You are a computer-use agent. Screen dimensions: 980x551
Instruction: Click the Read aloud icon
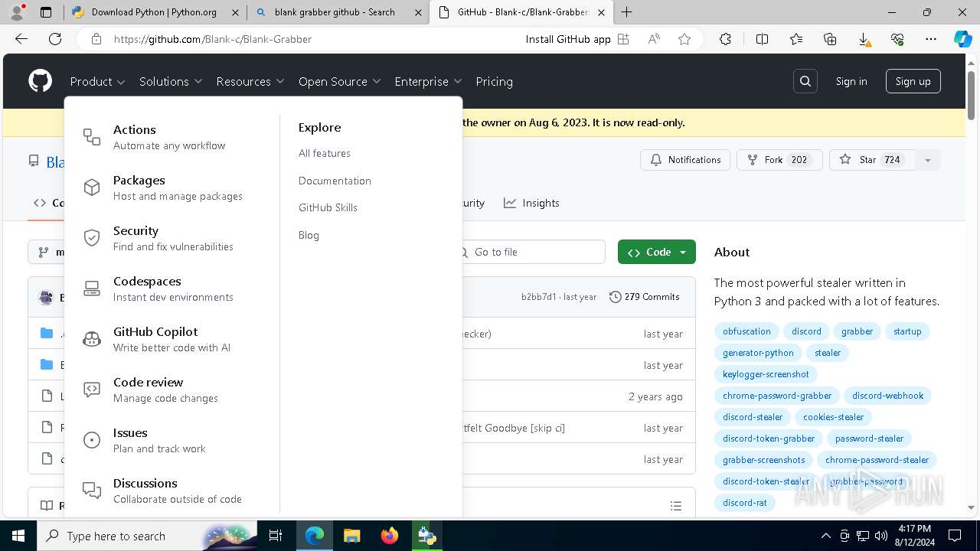654,39
